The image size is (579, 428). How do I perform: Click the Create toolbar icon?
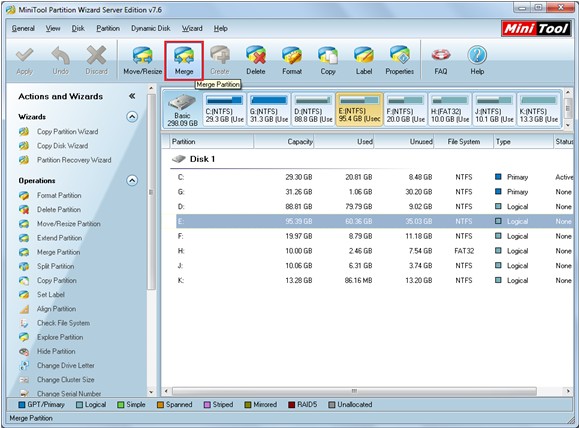pos(220,55)
